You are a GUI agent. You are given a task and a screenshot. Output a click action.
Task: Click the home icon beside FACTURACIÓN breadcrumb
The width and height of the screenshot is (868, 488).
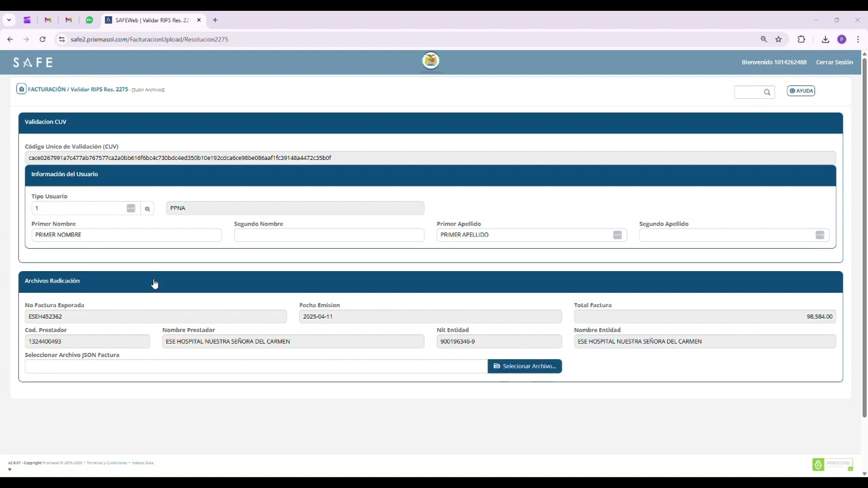22,89
